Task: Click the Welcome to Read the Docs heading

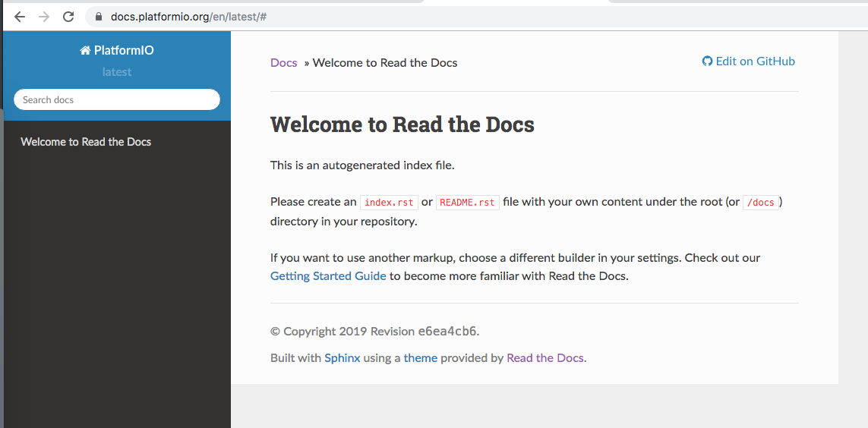Action: pos(402,124)
